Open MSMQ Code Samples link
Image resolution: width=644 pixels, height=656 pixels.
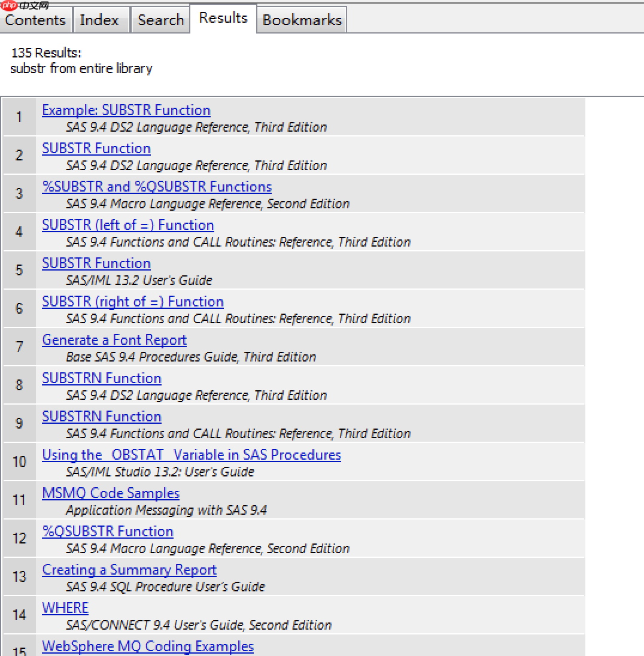[111, 493]
